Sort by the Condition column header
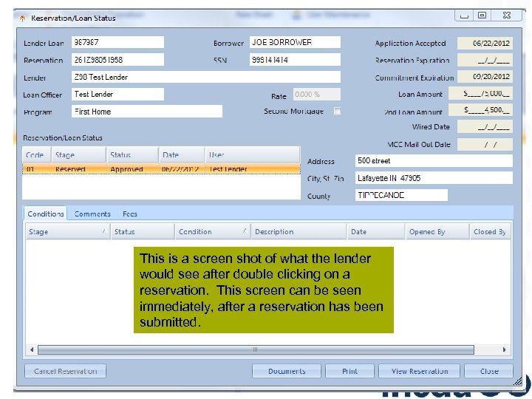The image size is (532, 399). pos(213,232)
